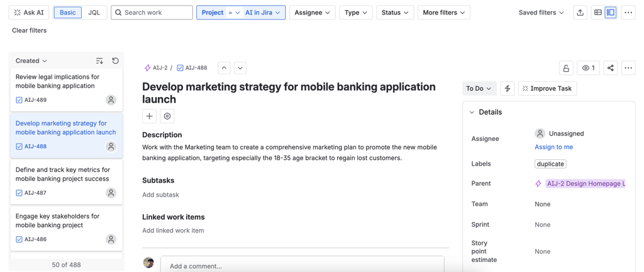
Task: Click the Improve Task button
Action: (548, 88)
